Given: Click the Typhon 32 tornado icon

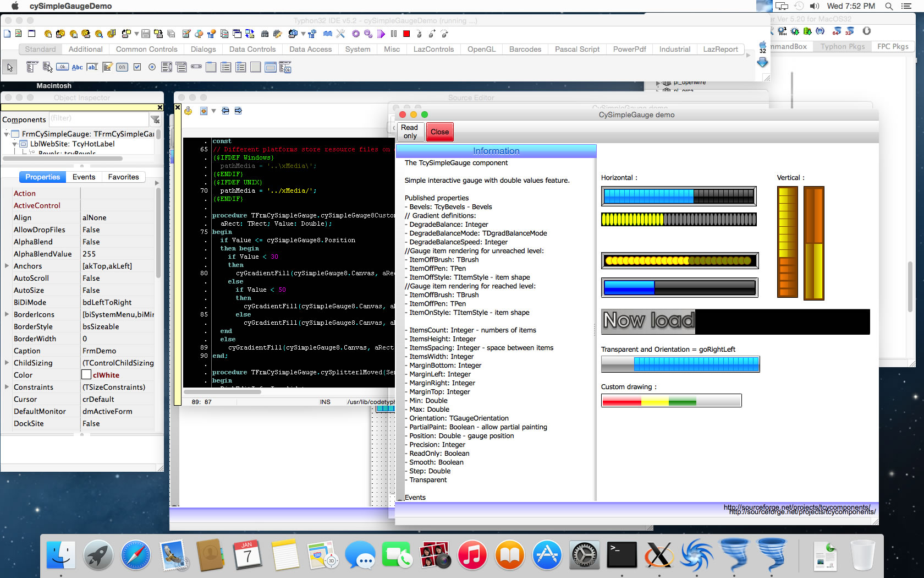Looking at the screenshot, I should pos(850,31).
